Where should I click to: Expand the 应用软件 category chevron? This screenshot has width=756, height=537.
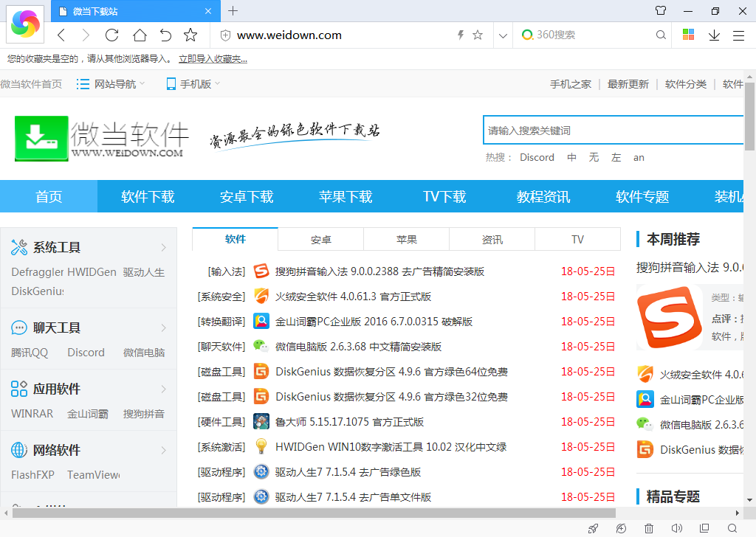[164, 389]
